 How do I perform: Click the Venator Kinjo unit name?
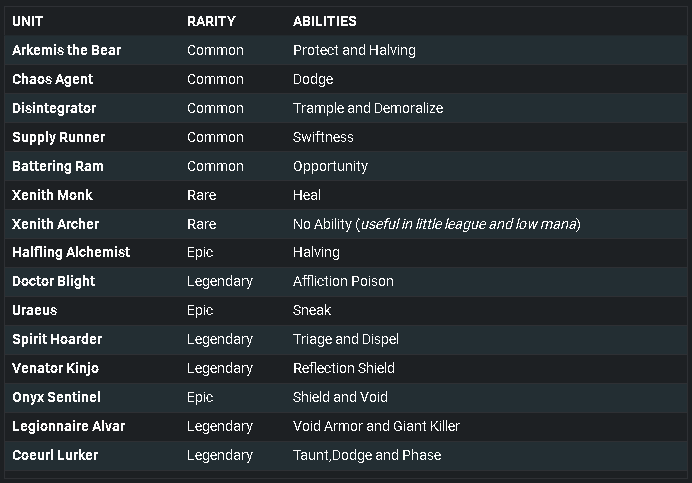(x=56, y=369)
